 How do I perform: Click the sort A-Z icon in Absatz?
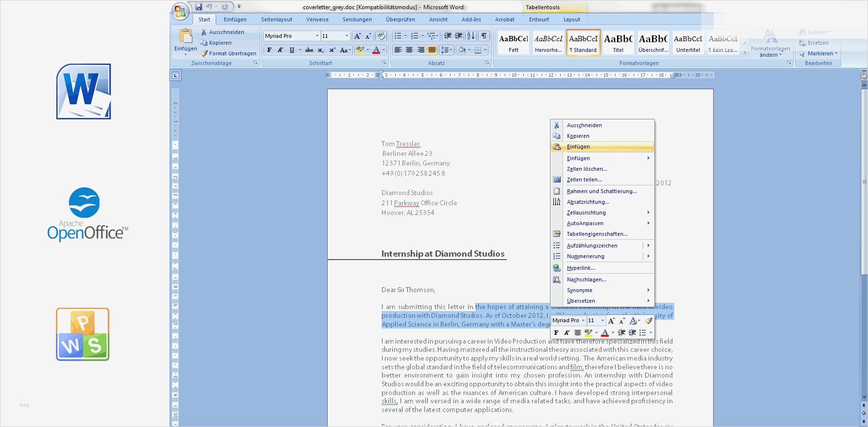tap(470, 36)
